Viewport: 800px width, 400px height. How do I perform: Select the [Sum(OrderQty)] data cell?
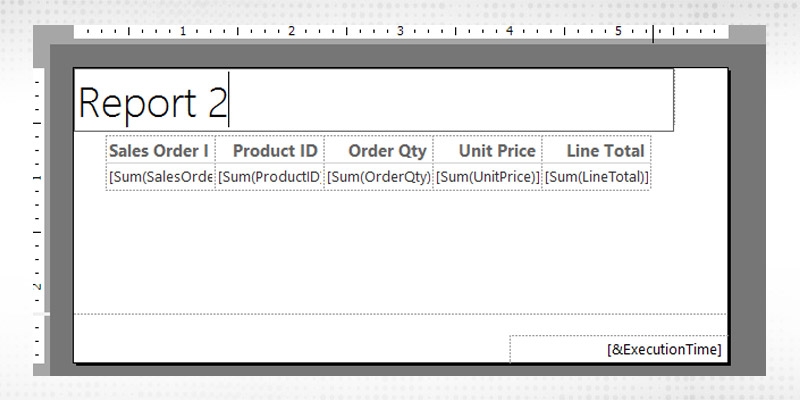[379, 177]
